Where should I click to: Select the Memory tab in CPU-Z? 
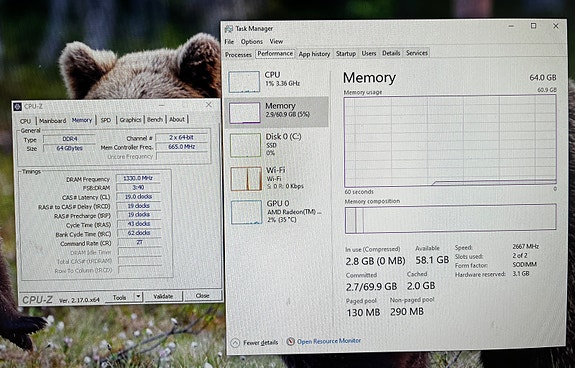point(82,120)
